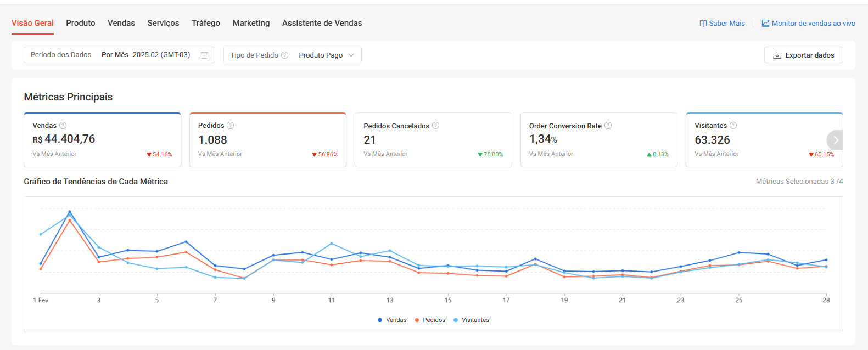868x350 pixels.
Task: Click the help icon beside Pedidos
Action: 231,126
